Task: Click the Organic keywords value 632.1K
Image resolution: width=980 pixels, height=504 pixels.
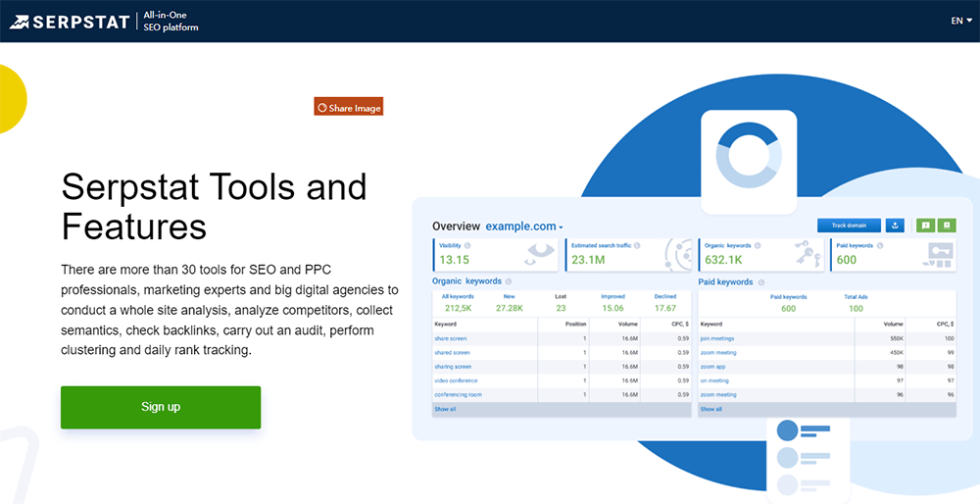Action: click(724, 260)
